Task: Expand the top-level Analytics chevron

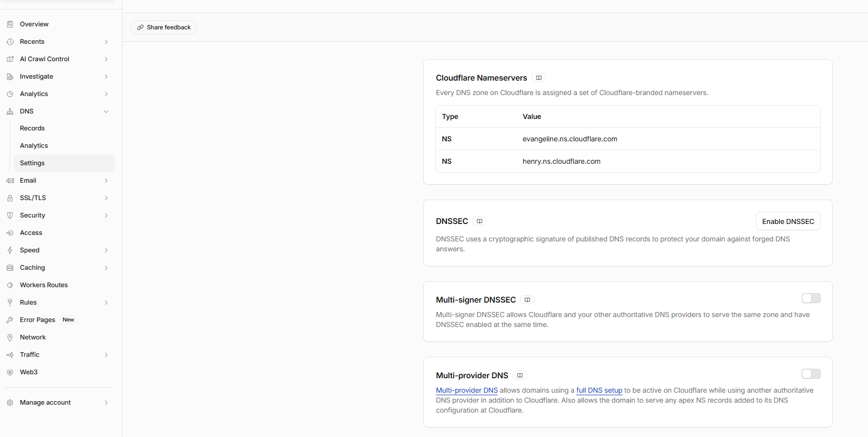Action: click(x=106, y=94)
